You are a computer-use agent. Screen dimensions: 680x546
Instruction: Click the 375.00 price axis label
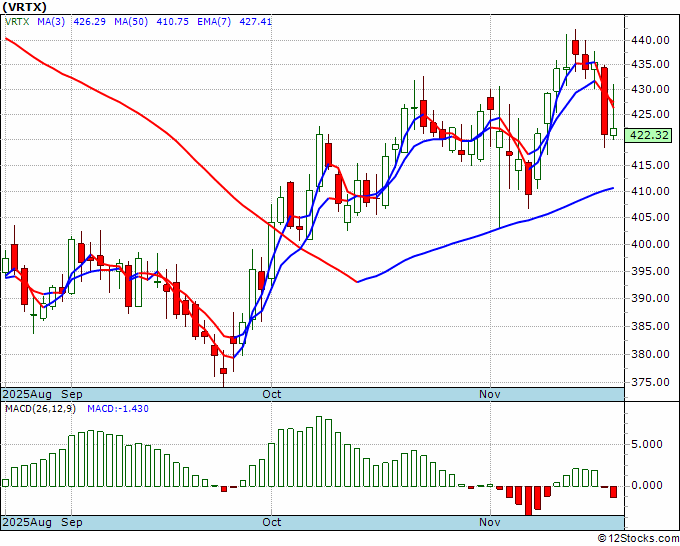649,383
